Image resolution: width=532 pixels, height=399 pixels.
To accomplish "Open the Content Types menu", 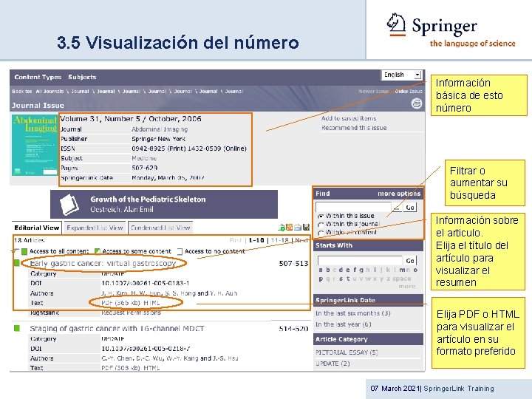I will tap(38, 77).
